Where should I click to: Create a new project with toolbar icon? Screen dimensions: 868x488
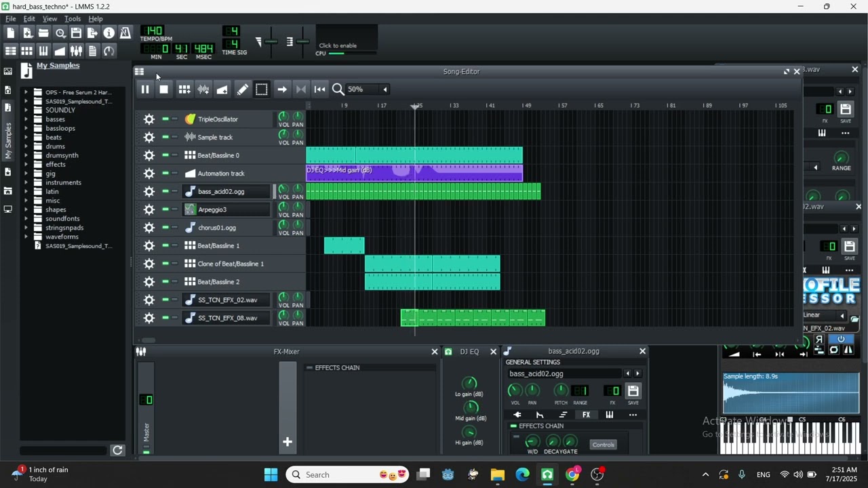click(x=11, y=33)
